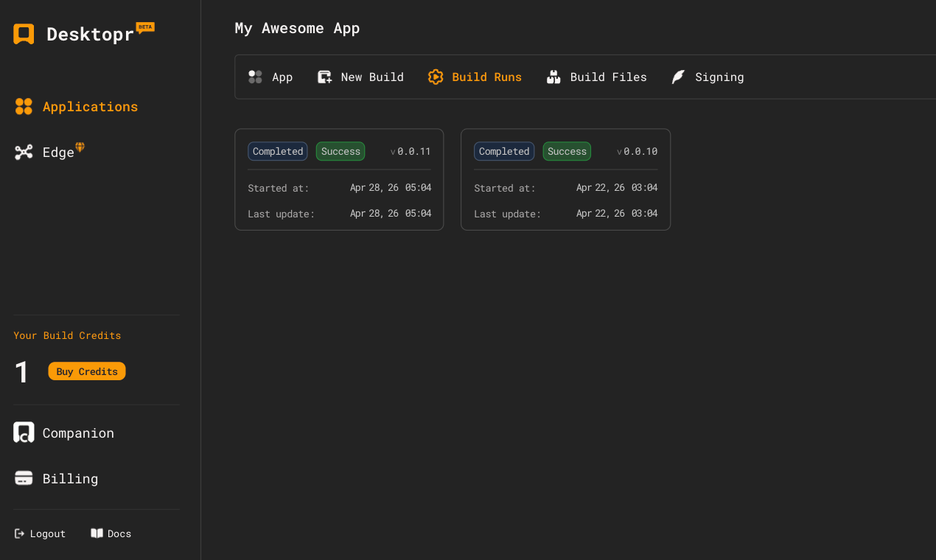Click the App tab icon
This screenshot has width=936, height=560.
[255, 77]
